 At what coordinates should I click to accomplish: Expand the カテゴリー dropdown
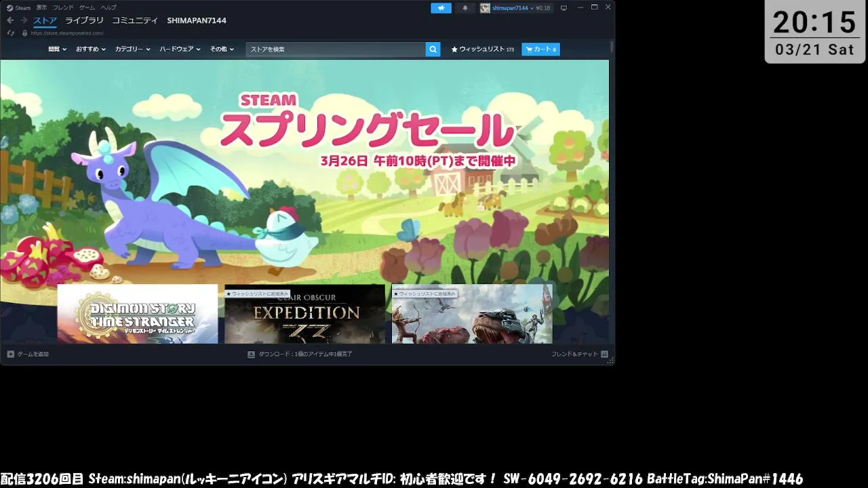point(132,49)
